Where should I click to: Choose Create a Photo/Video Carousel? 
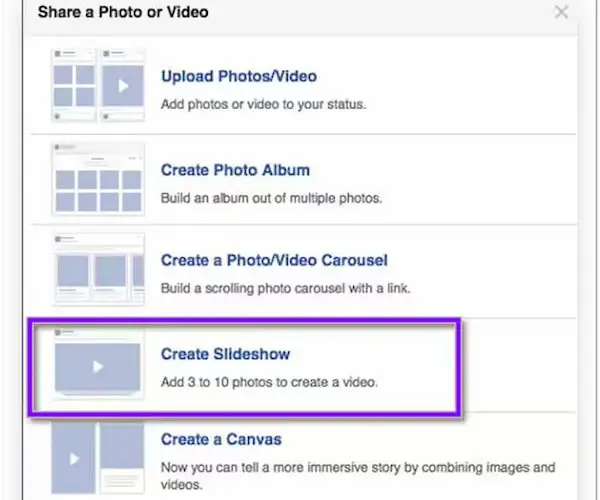point(274,260)
